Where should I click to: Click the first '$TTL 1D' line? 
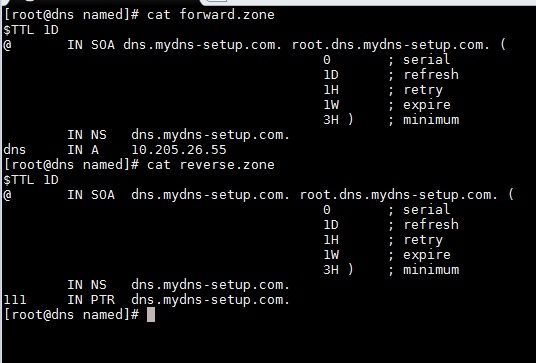[x=31, y=30]
